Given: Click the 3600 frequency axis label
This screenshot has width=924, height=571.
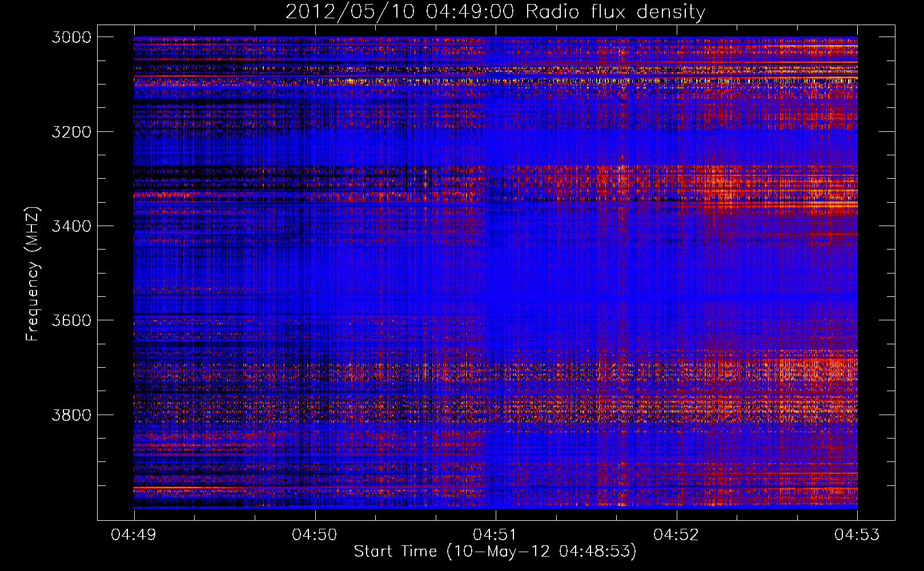Looking at the screenshot, I should click(71, 320).
